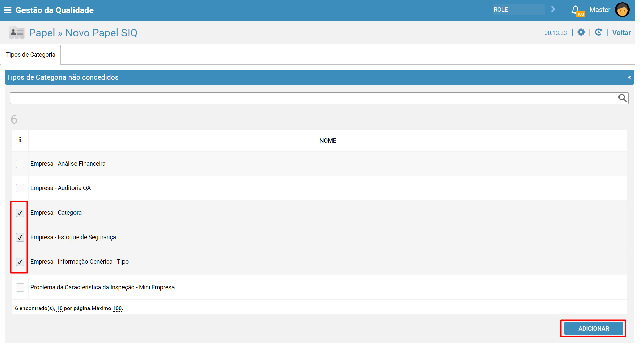Click the refresh icon
Screen dimensions: 644x345
tap(598, 32)
